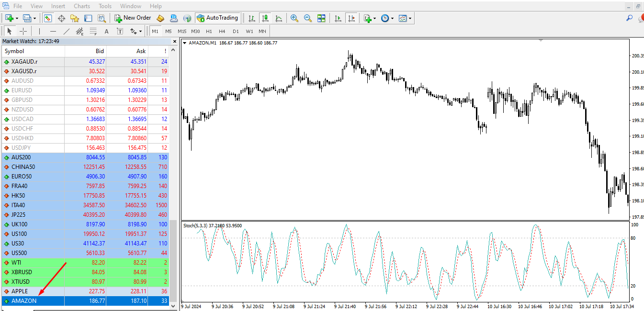The image size is (644, 311).
Task: Toggle the AutoTrading button
Action: coord(217,18)
